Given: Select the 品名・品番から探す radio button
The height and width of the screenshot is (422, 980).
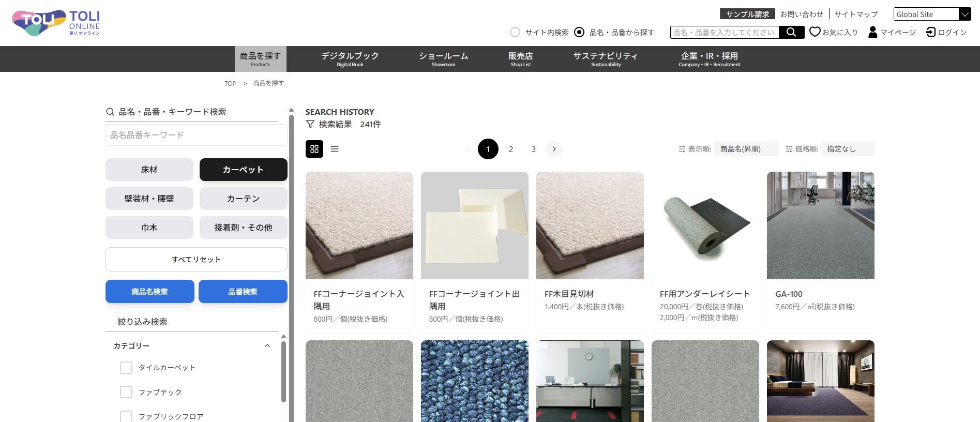Looking at the screenshot, I should [580, 32].
